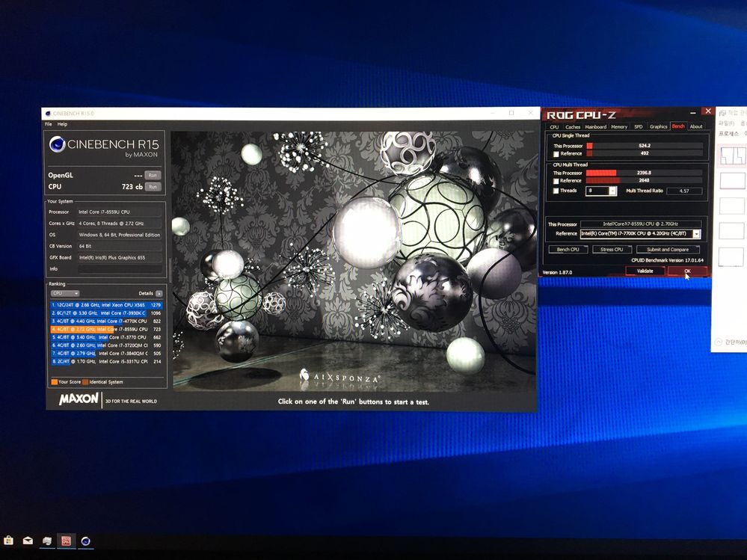
Task: Click the Single Thread This Processor bar
Action: [645, 146]
